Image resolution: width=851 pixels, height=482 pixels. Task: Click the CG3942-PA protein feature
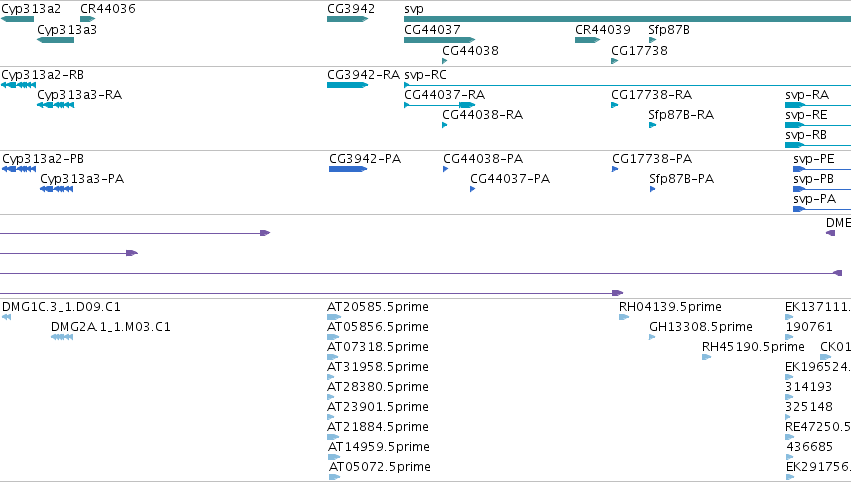[x=348, y=169]
